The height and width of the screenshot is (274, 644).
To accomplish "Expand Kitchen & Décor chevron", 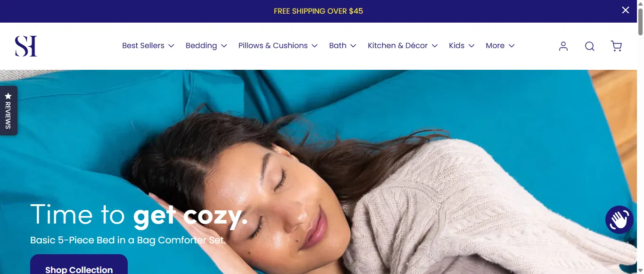I will point(435,46).
